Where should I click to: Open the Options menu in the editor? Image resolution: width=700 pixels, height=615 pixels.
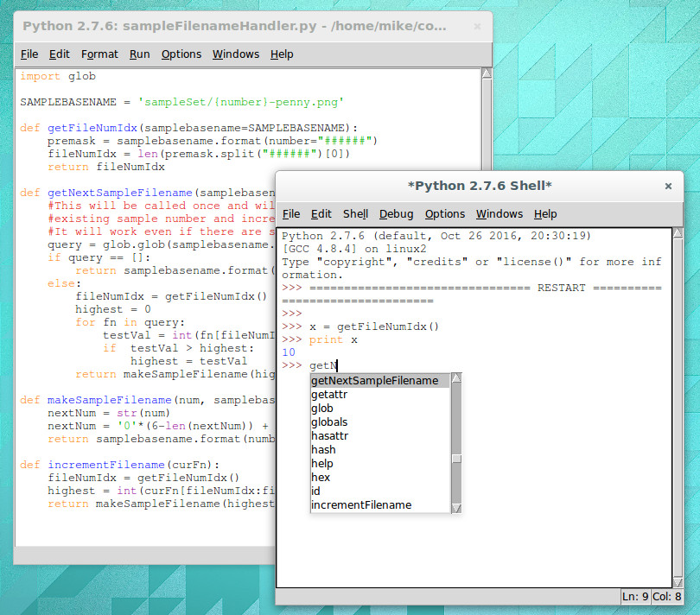181,54
